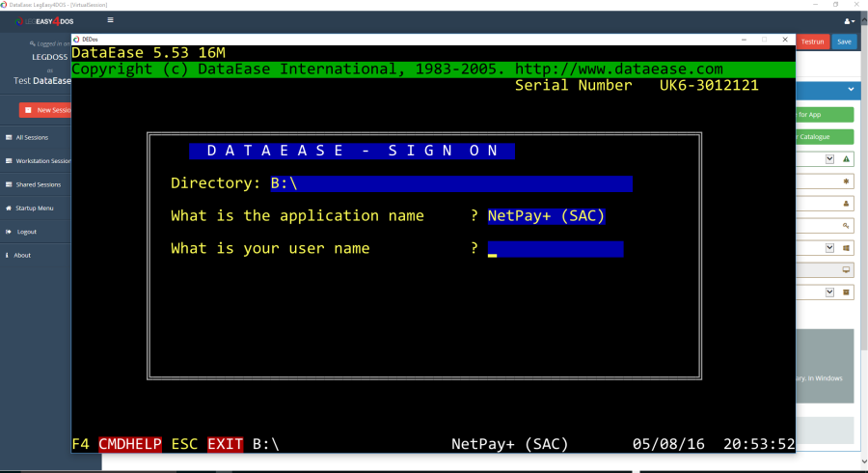868x473 pixels.
Task: Start a New Session
Action: tap(45, 110)
